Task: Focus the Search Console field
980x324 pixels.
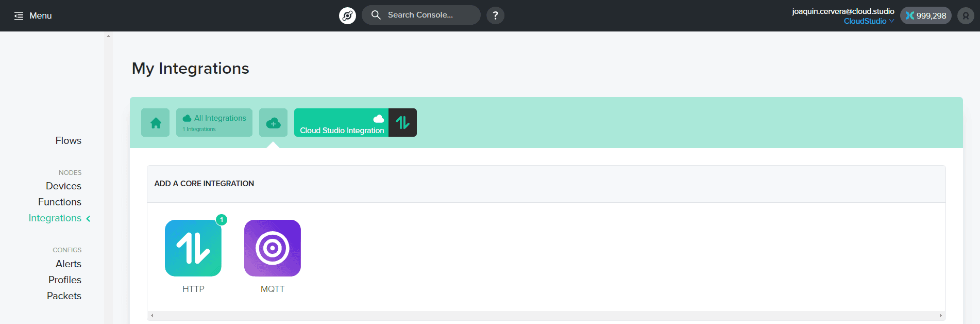Action: 421,15
